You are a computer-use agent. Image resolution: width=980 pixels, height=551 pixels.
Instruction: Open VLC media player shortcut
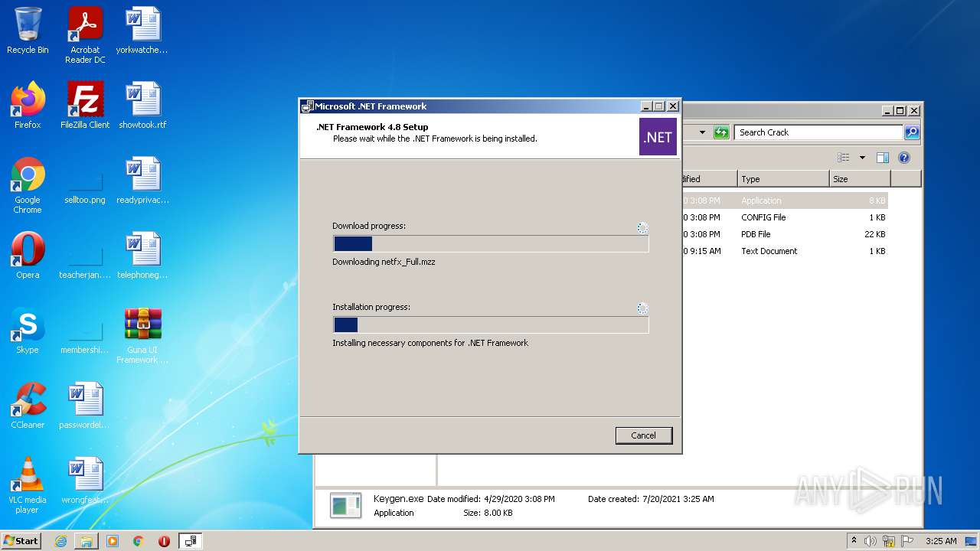pyautogui.click(x=28, y=485)
